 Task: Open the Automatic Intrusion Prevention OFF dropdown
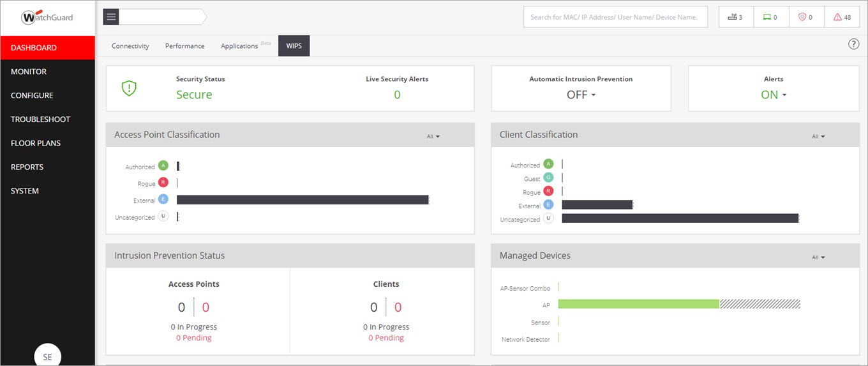(x=581, y=95)
